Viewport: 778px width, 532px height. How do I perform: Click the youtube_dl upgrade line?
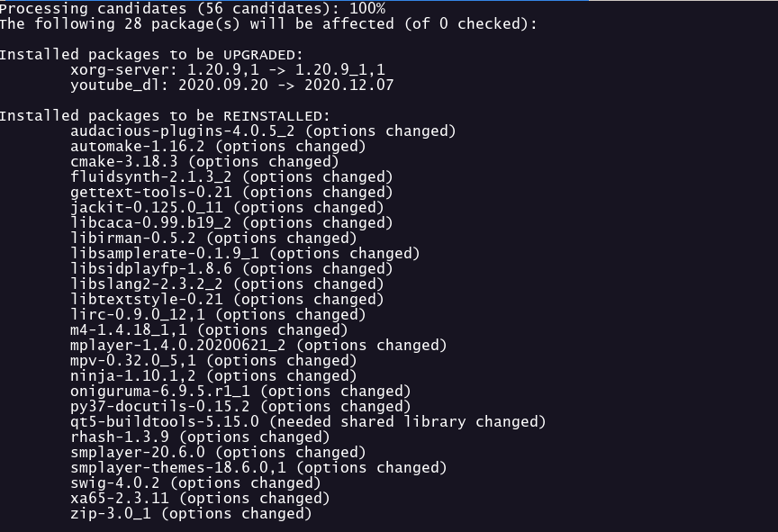coord(231,85)
